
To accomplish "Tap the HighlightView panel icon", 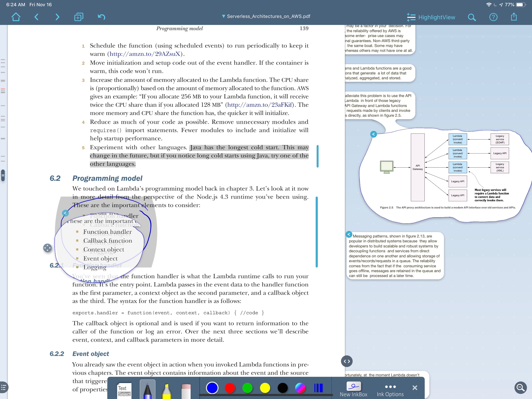I will pos(410,17).
